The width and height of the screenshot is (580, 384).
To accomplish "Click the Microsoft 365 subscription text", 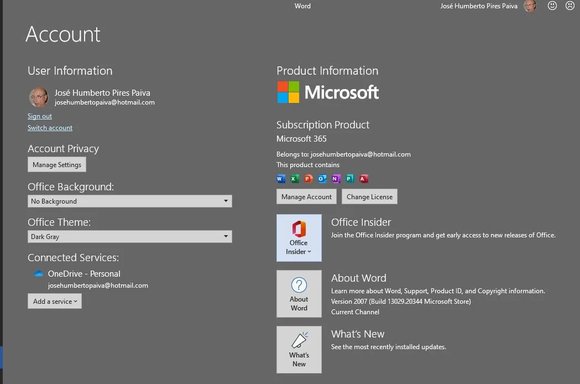I will coord(301,139).
